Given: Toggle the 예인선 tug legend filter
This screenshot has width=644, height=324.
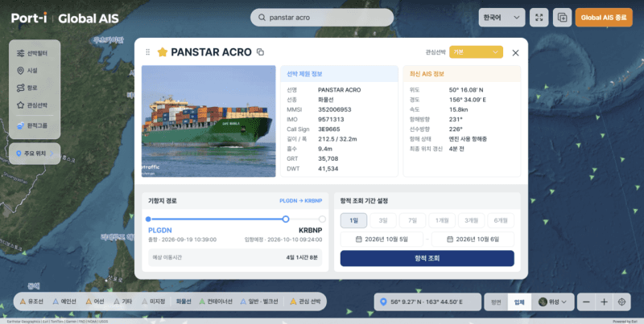Looking at the screenshot, I should pos(64,301).
